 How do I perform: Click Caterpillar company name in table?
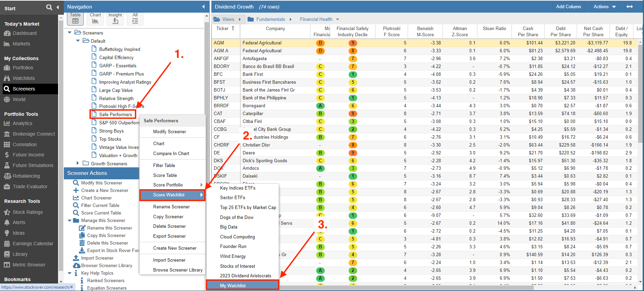coord(253,113)
